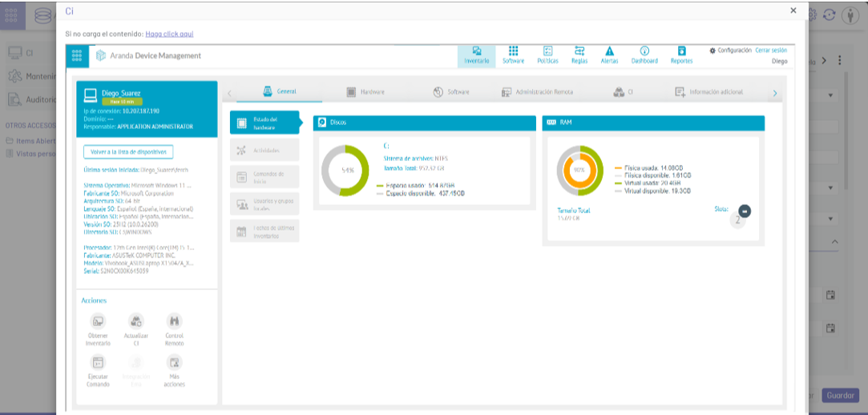This screenshot has height=415, width=868.
Task: Open the Dashboard module
Action: (644, 54)
